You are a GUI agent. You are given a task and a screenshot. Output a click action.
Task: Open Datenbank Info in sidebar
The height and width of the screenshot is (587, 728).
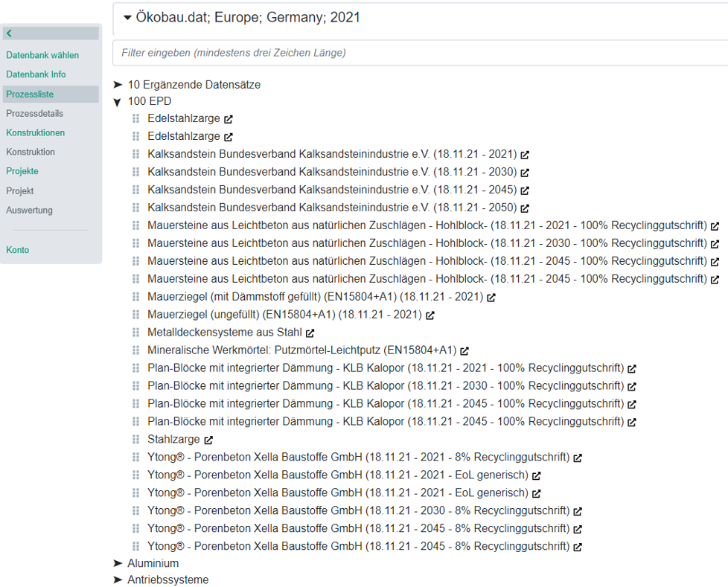pos(36,74)
